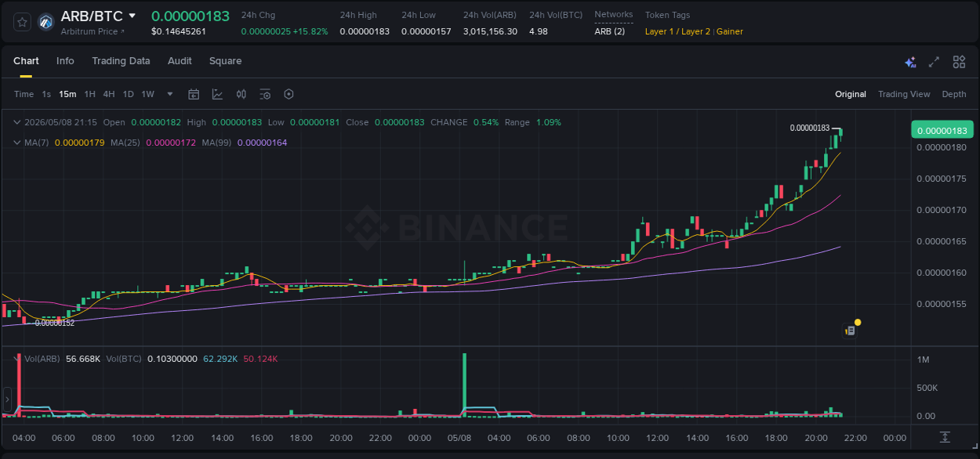
Task: Open the news event icon on chart
Action: click(x=850, y=331)
